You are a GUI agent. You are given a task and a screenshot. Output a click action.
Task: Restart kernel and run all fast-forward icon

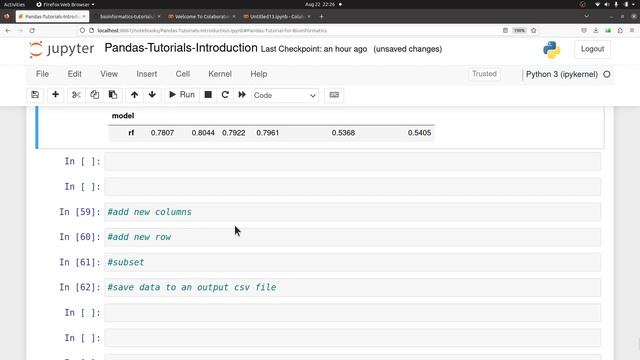point(242,95)
